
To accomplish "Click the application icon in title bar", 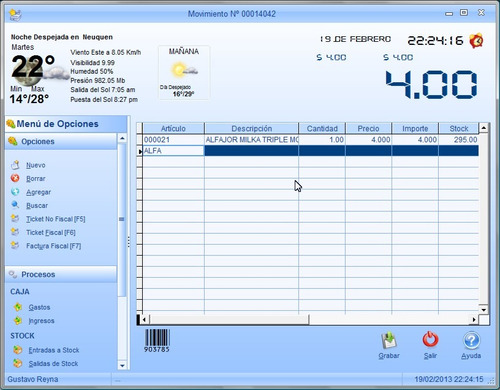I will [x=15, y=15].
